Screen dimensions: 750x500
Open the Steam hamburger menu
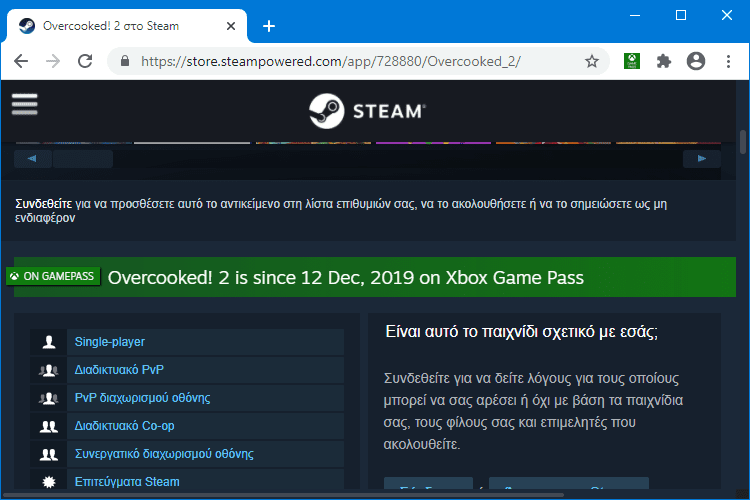click(x=24, y=104)
